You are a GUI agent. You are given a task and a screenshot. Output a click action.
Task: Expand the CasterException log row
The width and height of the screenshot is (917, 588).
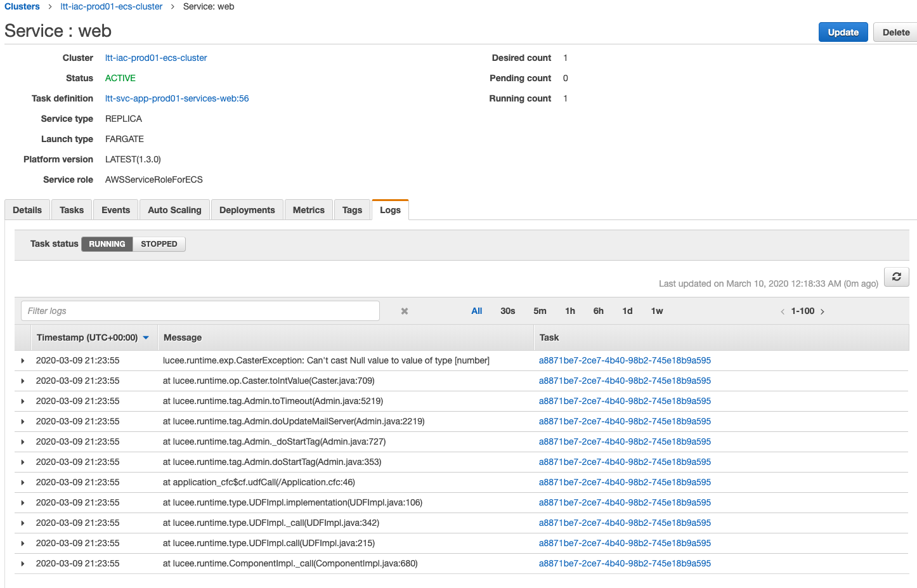click(23, 361)
